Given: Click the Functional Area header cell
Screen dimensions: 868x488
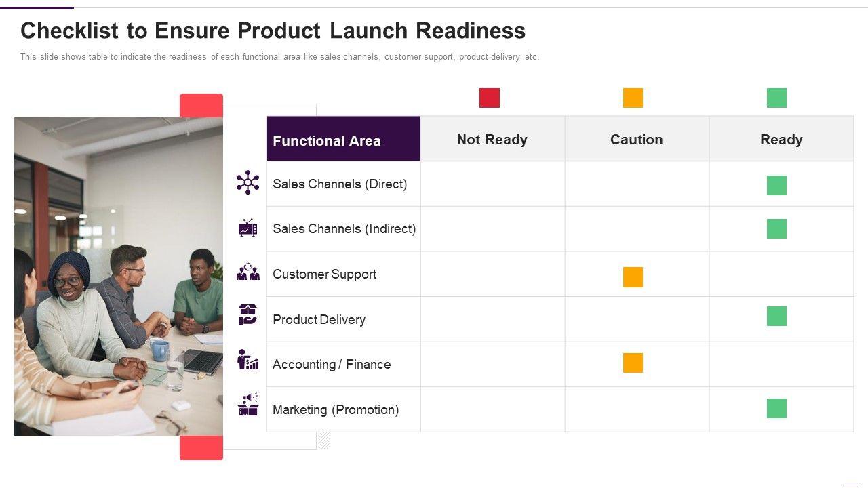Looking at the screenshot, I should tap(343, 139).
